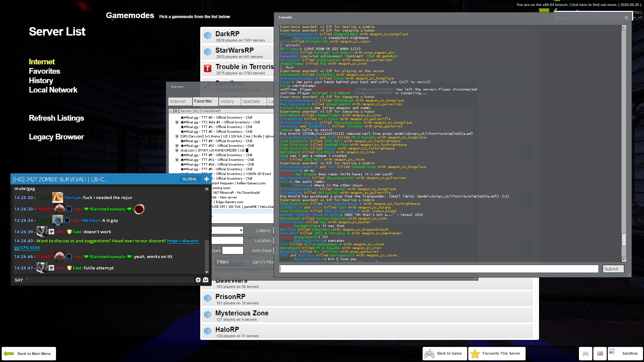Select the DarkRP gamemode entry

pyautogui.click(x=237, y=36)
